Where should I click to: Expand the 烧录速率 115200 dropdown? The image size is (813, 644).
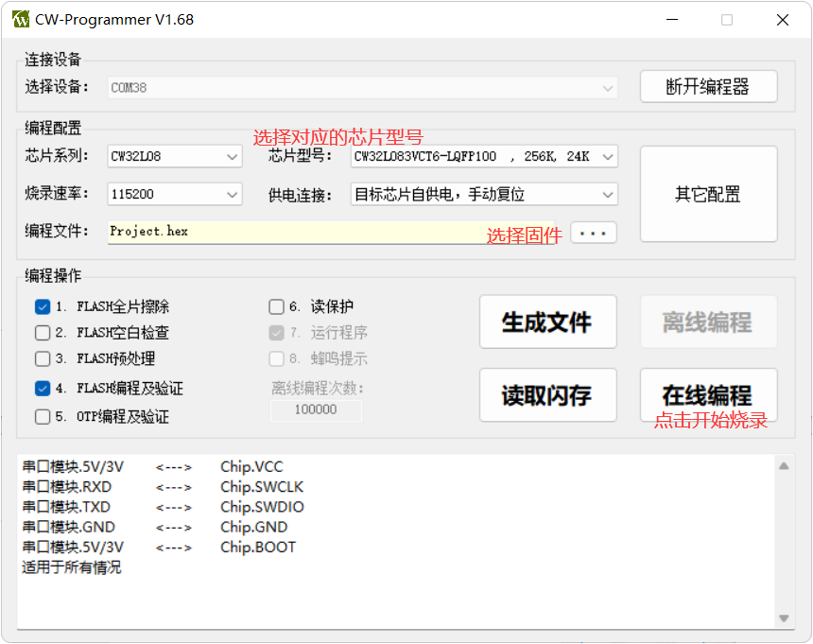(x=230, y=194)
